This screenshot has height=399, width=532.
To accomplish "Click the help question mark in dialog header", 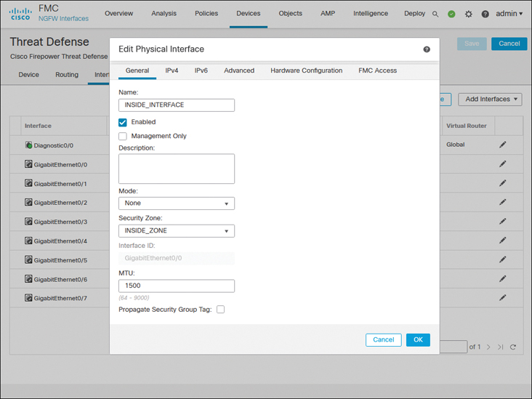I will pyautogui.click(x=427, y=49).
